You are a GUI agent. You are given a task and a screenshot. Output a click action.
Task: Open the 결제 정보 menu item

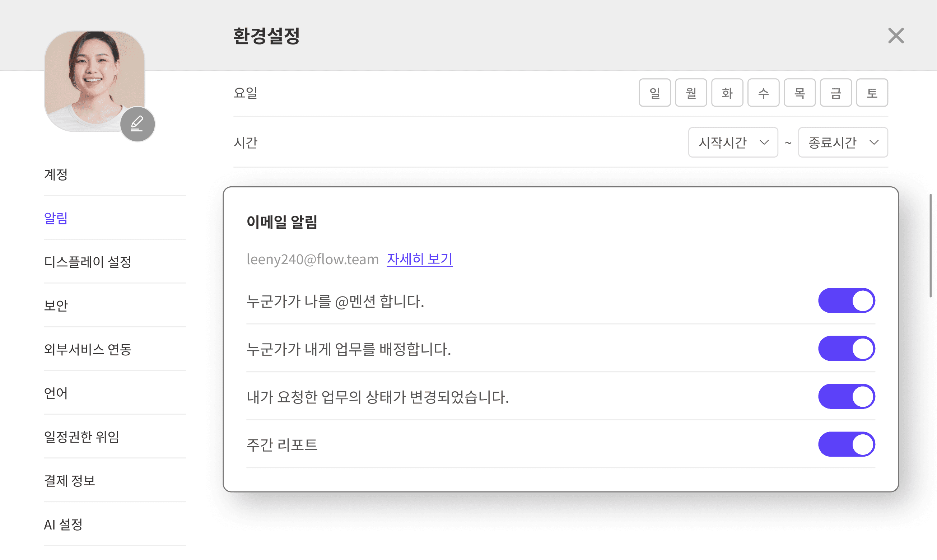tap(69, 480)
